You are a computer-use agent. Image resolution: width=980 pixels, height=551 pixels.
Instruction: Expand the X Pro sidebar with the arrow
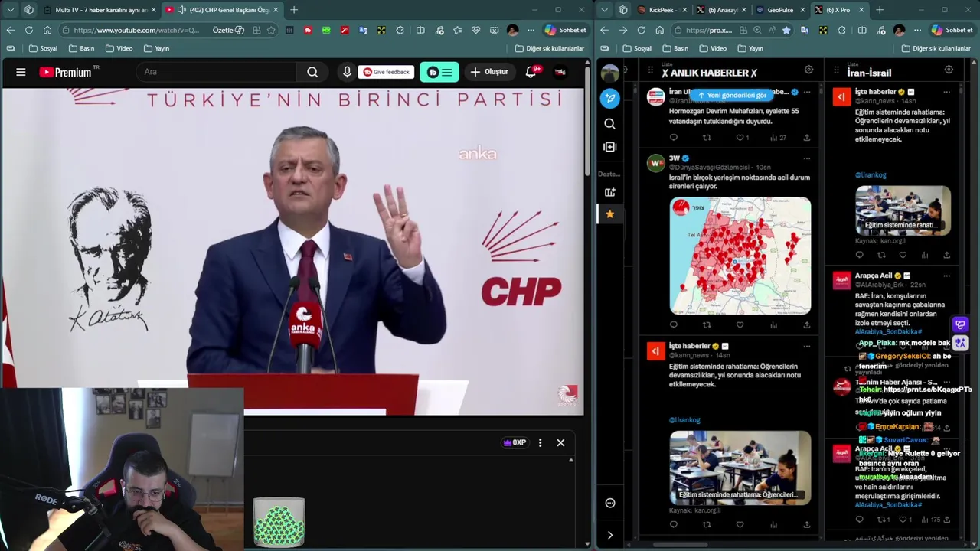[609, 535]
